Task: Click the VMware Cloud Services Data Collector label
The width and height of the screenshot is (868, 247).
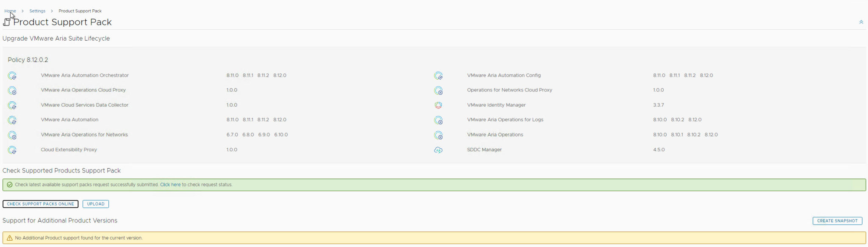Action: click(x=84, y=105)
